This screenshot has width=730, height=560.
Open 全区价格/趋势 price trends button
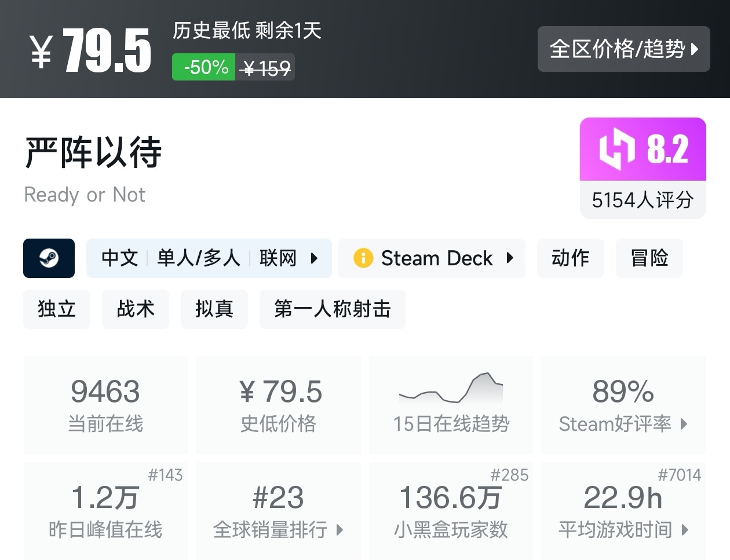623,49
